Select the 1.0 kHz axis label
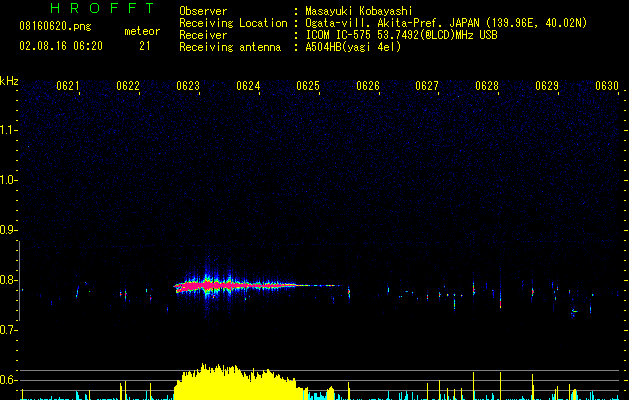Viewport: 629px width, 400px height. 9,180
